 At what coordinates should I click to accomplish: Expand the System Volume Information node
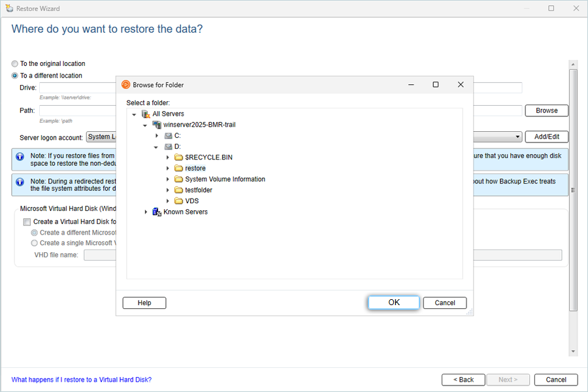click(x=168, y=179)
